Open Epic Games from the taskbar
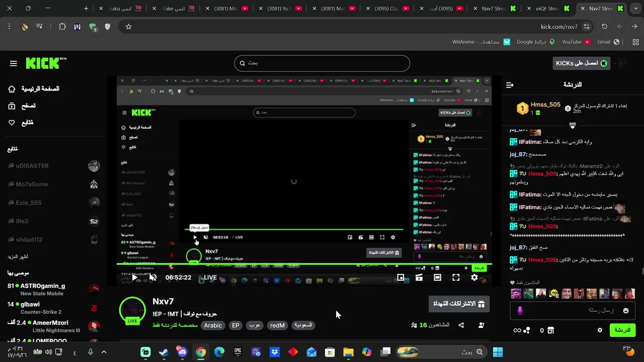 pyautogui.click(x=237, y=352)
